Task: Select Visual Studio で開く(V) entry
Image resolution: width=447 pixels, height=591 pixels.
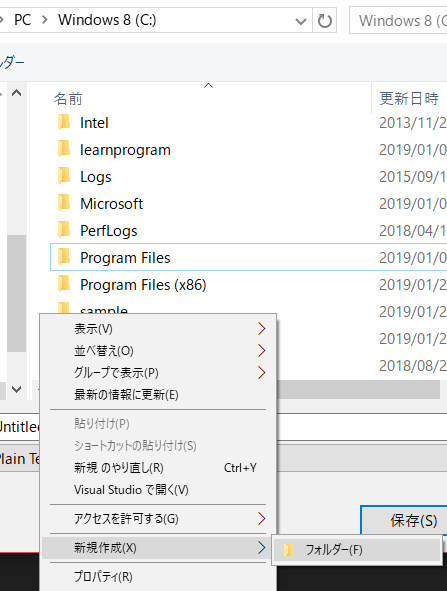Action: click(x=158, y=490)
